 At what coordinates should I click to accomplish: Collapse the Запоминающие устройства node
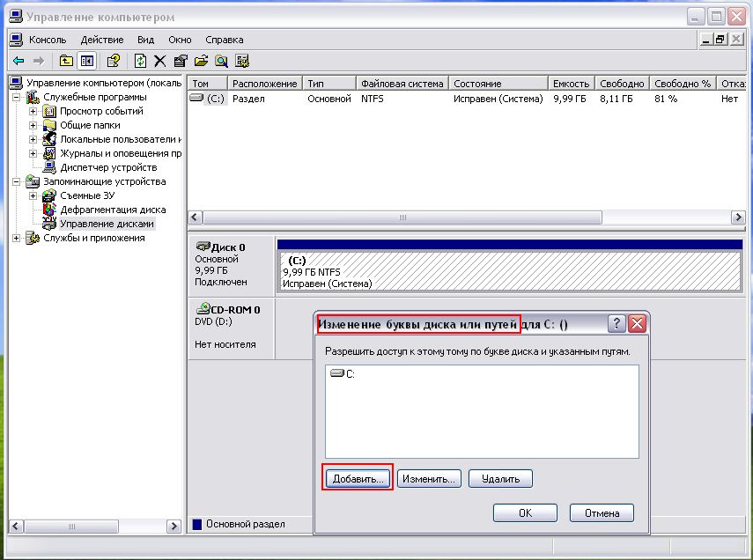click(17, 181)
